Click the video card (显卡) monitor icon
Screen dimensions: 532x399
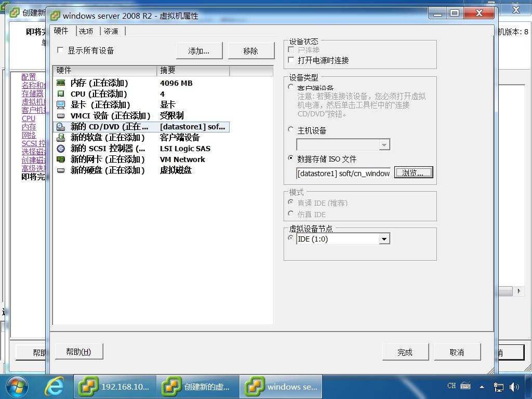click(61, 104)
